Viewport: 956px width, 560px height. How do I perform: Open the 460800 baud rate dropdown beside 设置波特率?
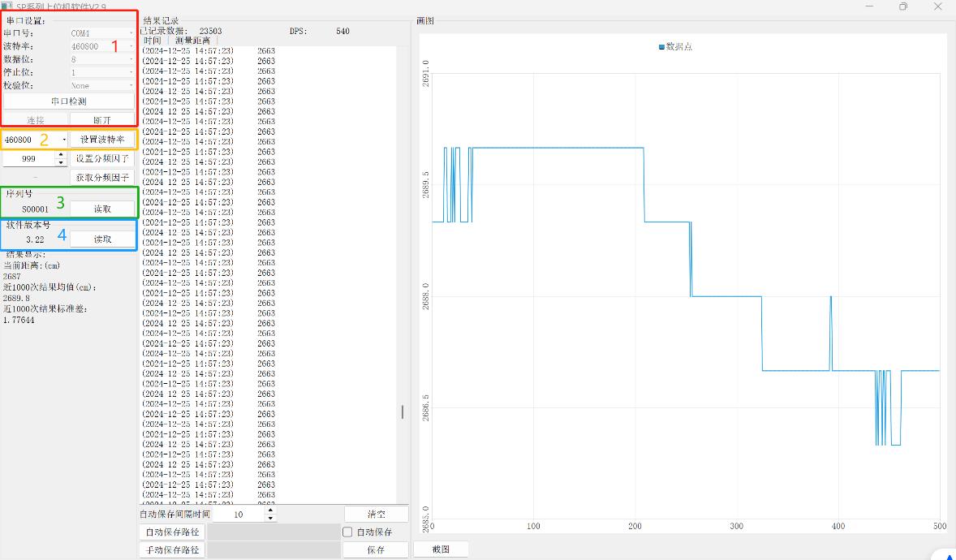click(64, 140)
